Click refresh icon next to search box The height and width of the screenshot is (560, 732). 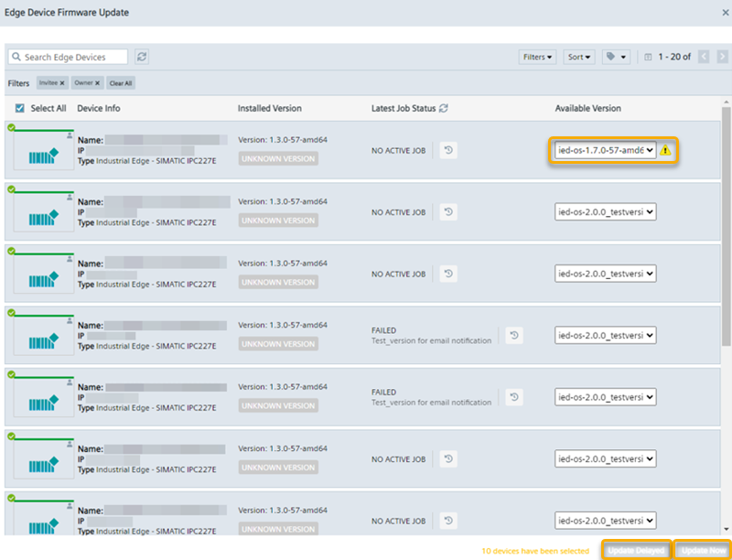tap(142, 57)
